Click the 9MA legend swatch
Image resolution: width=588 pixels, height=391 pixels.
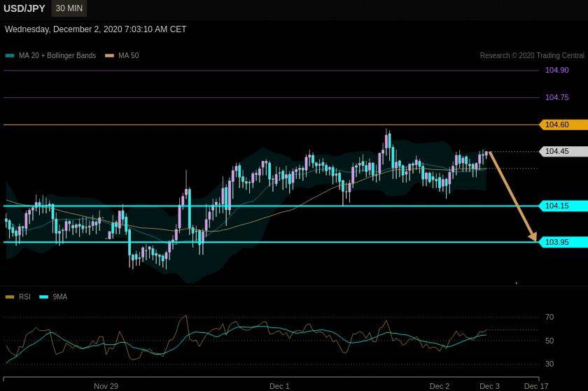point(44,297)
